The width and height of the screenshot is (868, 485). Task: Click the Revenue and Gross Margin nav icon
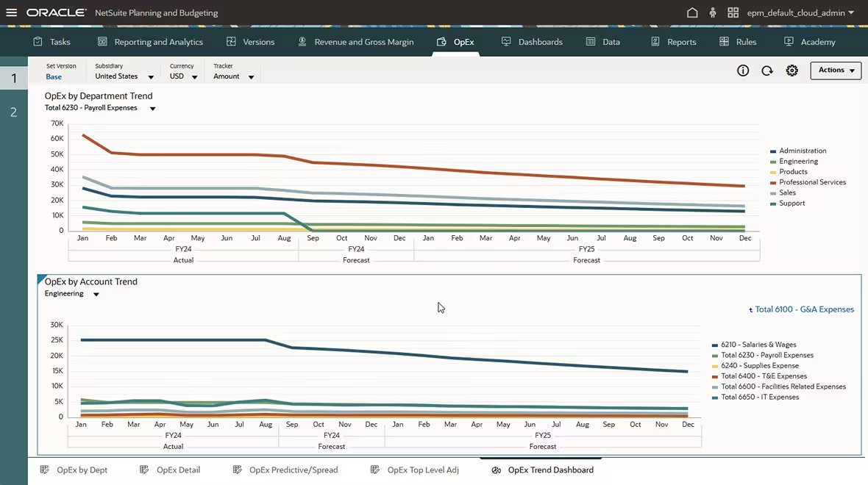(302, 42)
